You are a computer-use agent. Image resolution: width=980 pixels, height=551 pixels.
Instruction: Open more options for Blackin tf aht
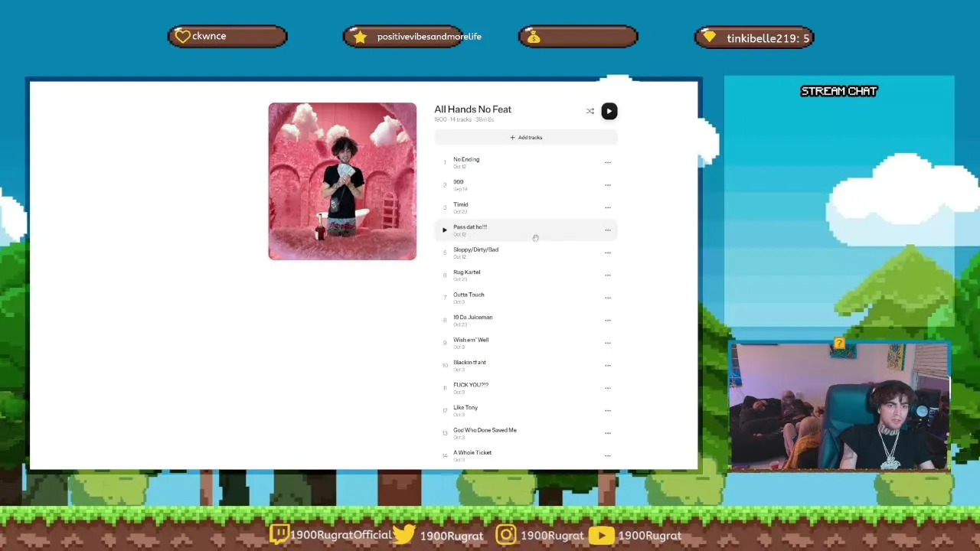coord(608,365)
